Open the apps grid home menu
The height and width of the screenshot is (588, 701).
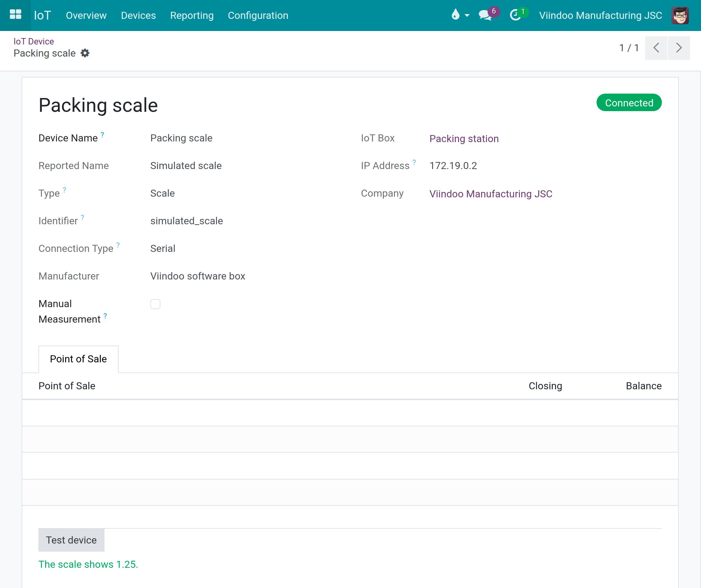pos(16,15)
